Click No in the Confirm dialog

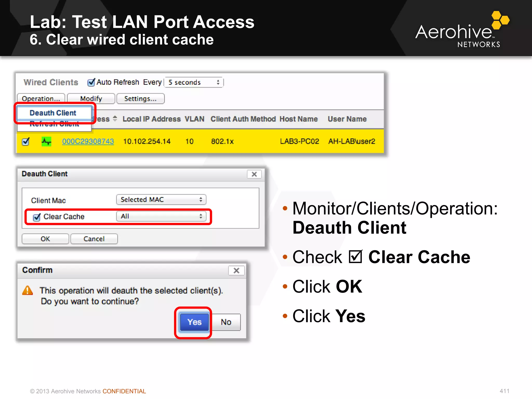point(226,322)
